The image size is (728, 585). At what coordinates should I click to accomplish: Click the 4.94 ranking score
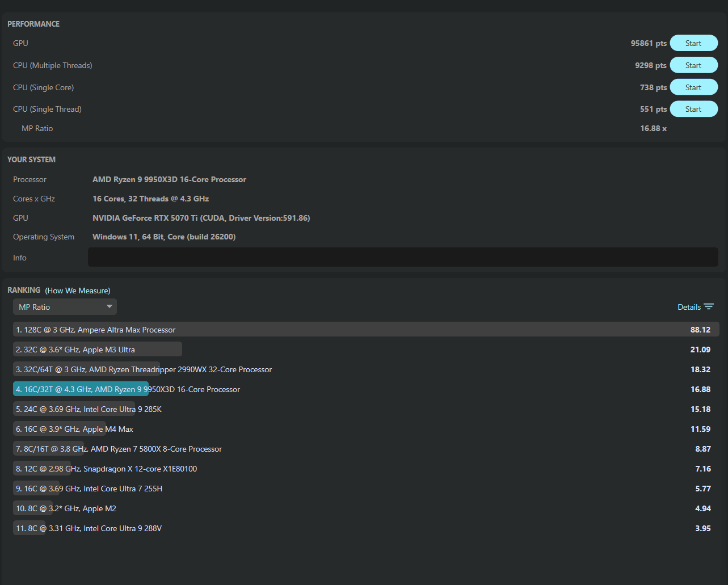tap(703, 508)
